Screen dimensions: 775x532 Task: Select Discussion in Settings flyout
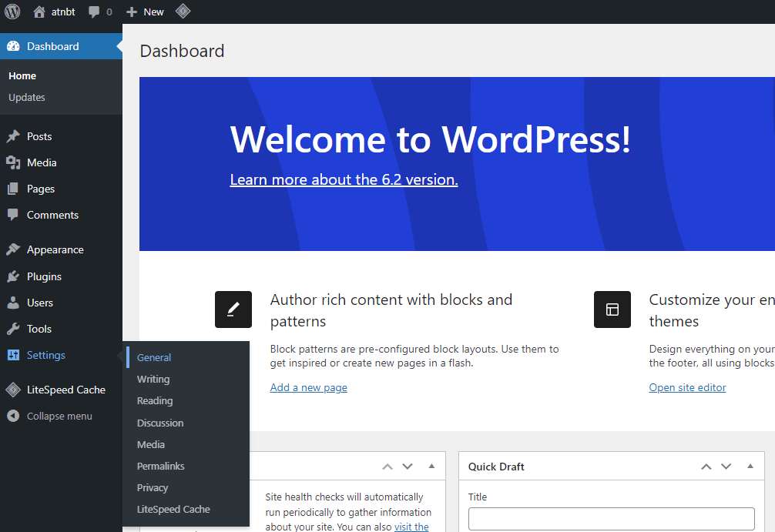(160, 423)
